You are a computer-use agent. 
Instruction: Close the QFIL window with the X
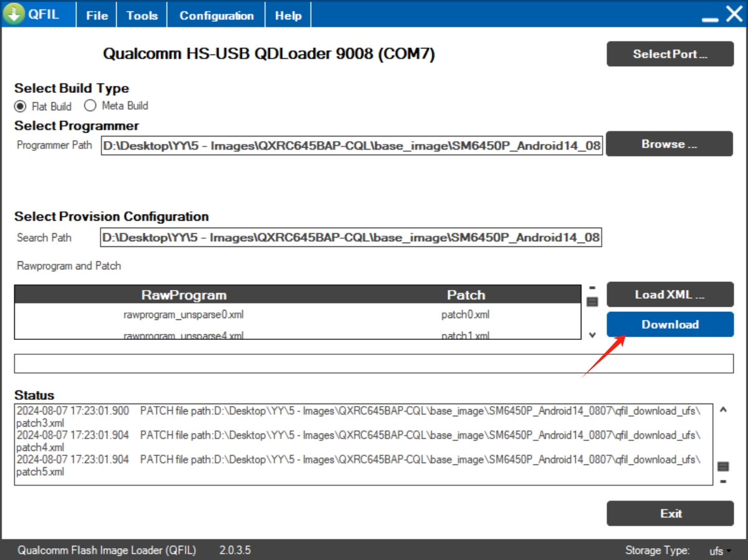pos(734,14)
